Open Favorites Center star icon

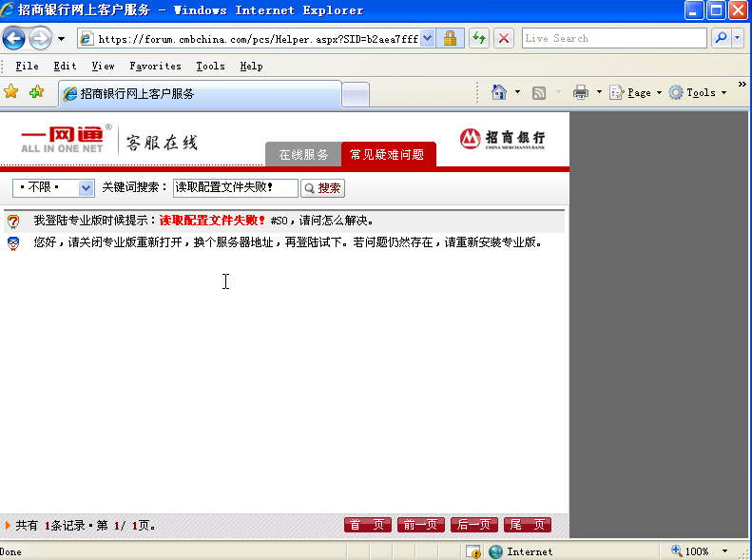pyautogui.click(x=11, y=91)
